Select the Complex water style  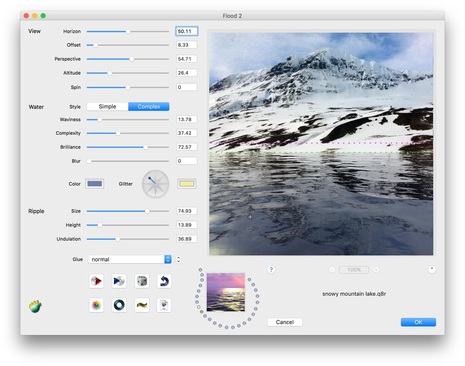click(x=149, y=106)
